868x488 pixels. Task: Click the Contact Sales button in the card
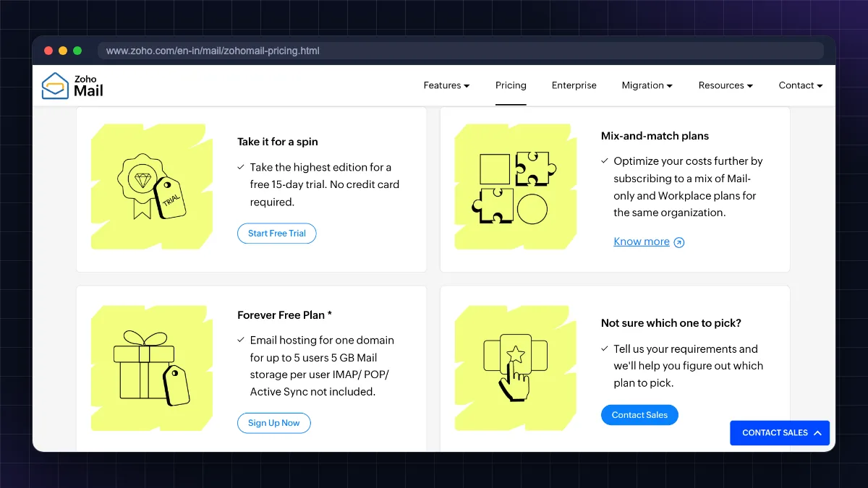[639, 415]
